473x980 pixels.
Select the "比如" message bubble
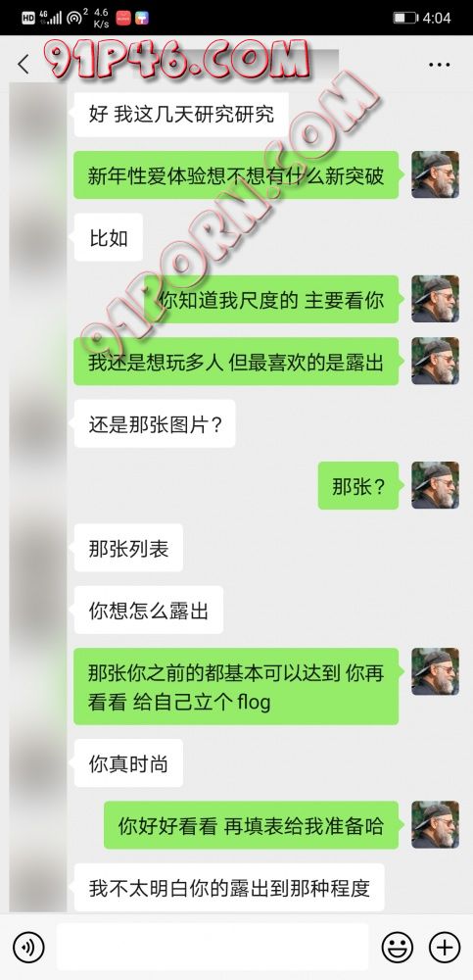[108, 237]
